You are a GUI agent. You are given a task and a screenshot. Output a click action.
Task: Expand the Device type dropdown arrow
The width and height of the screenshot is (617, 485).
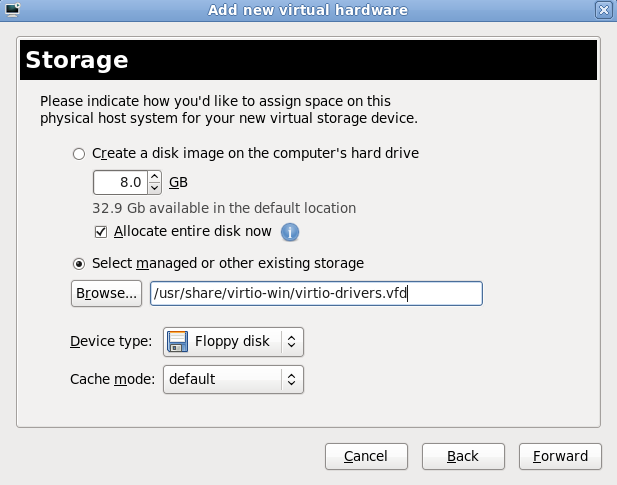coord(291,342)
